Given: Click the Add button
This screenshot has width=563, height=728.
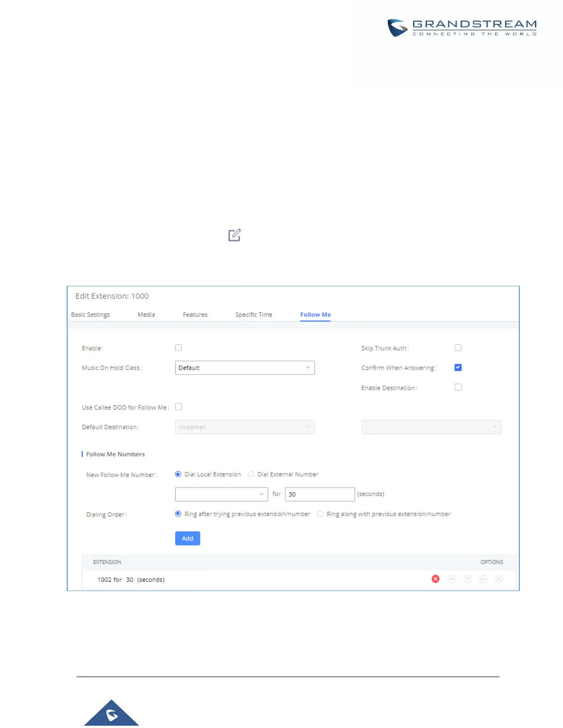Looking at the screenshot, I should 188,538.
